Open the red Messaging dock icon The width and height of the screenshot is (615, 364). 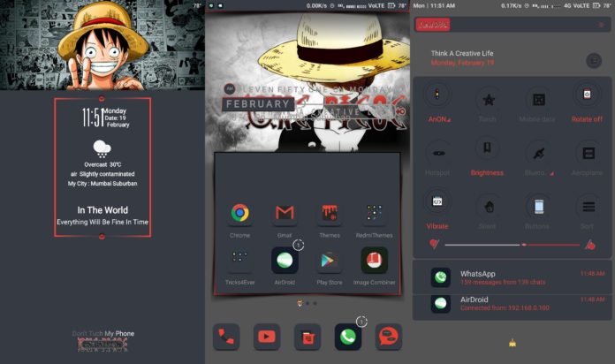pos(388,337)
